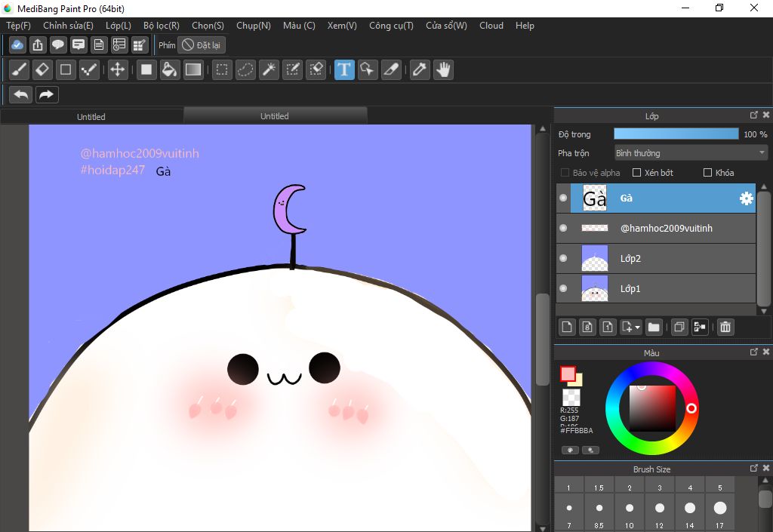
Task: Close the Màu color panel
Action: click(x=766, y=352)
